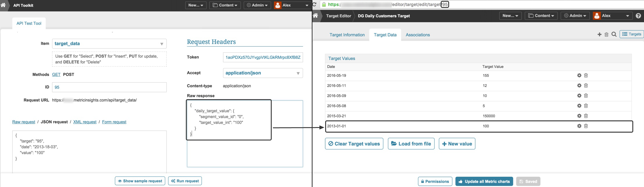Screen dimensions: 644x187
Task: Expand Content menu in API Toolkit window
Action: point(225,5)
